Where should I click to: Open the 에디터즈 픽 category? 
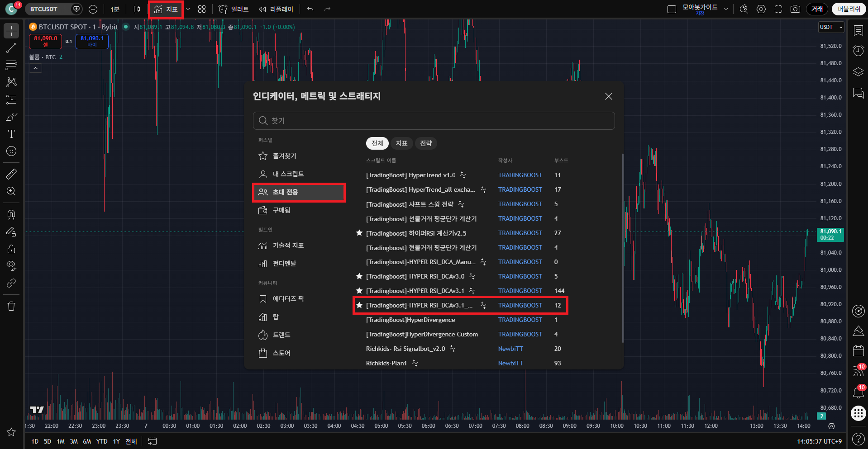(x=299, y=299)
